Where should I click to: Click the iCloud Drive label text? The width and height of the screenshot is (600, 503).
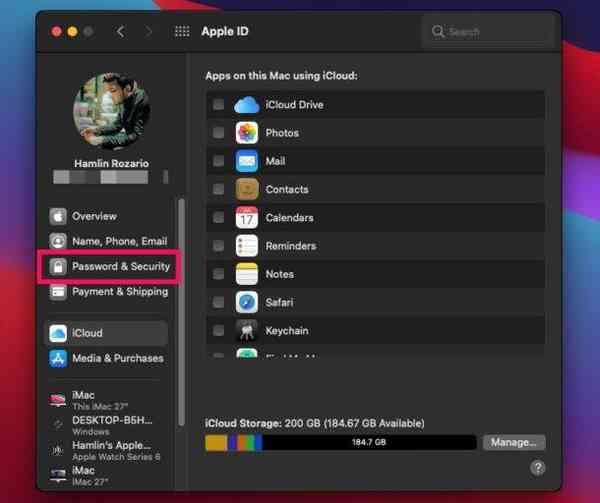pos(294,105)
